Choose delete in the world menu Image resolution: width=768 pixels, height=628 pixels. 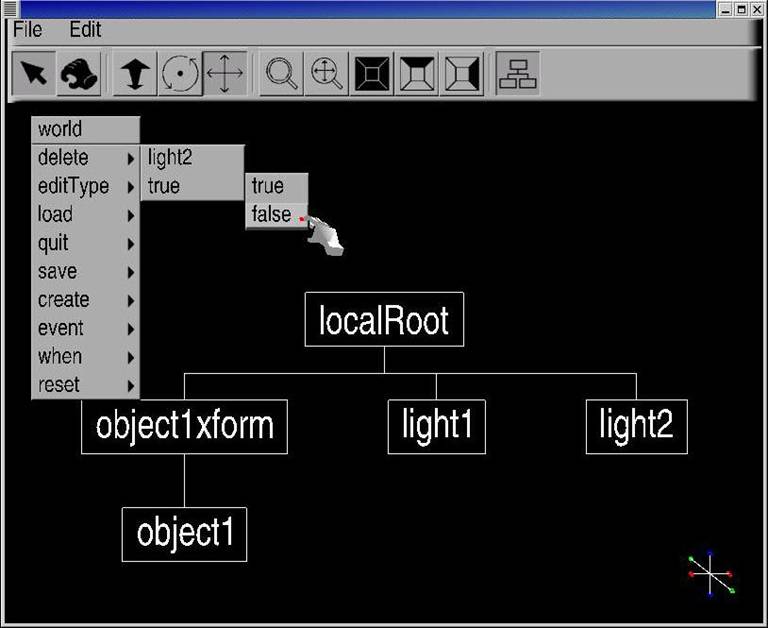coord(86,158)
